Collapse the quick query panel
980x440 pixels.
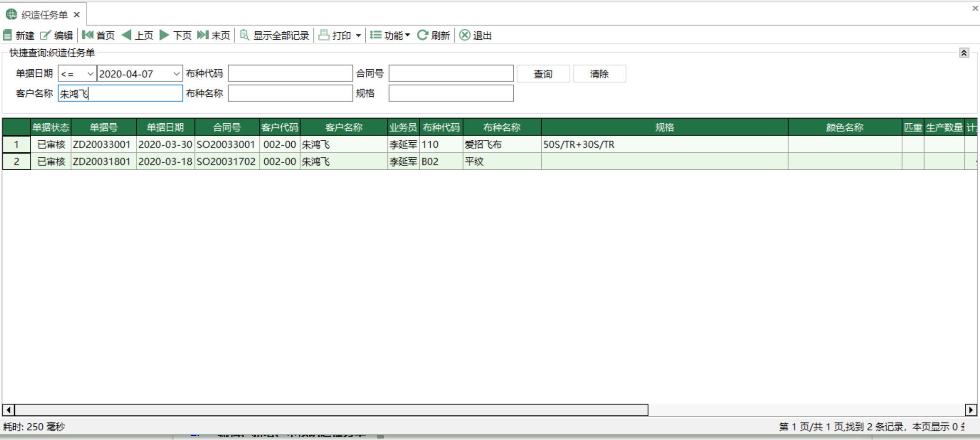[964, 53]
